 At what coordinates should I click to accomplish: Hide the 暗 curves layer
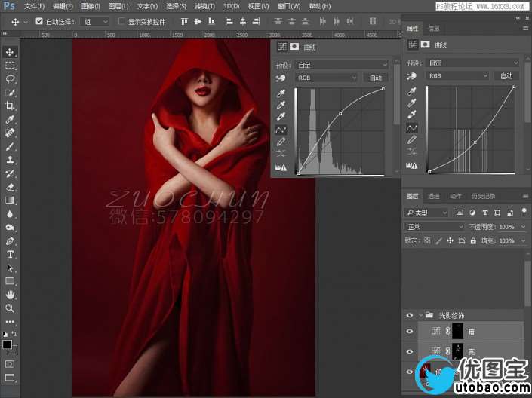click(x=410, y=331)
